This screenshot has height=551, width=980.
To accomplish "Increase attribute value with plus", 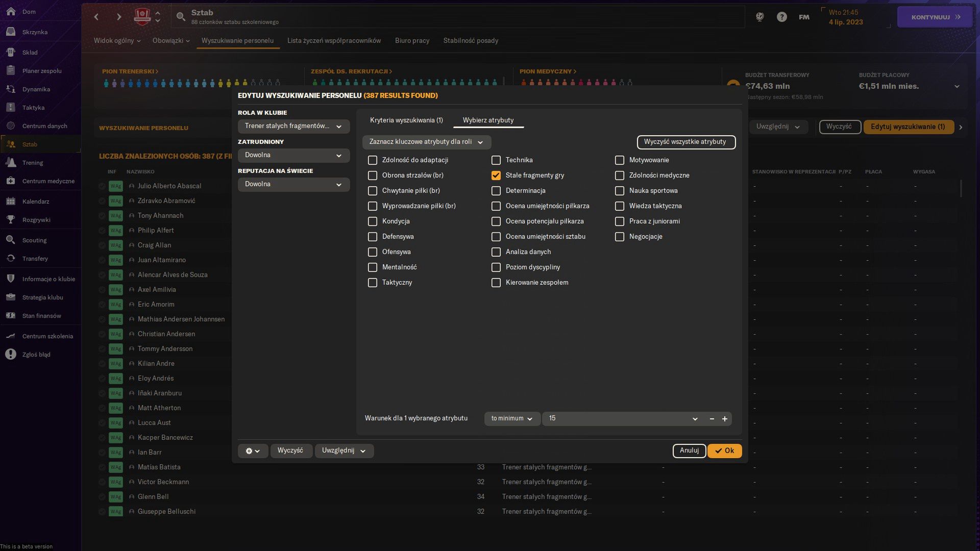I will coord(724,419).
